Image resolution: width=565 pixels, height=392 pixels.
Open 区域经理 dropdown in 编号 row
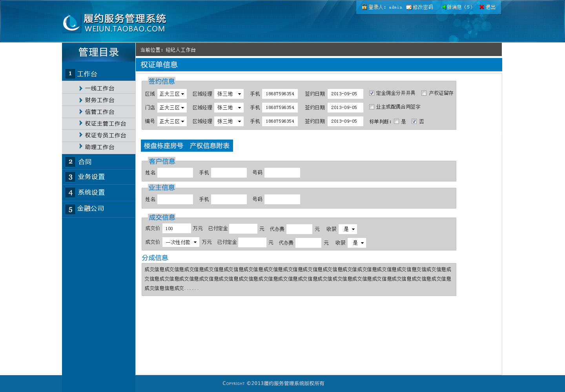click(229, 122)
